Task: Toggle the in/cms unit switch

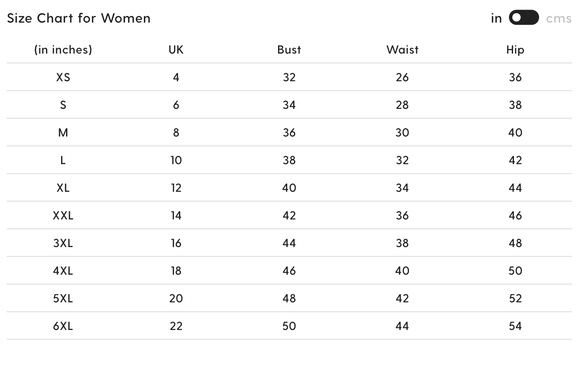Action: (524, 18)
